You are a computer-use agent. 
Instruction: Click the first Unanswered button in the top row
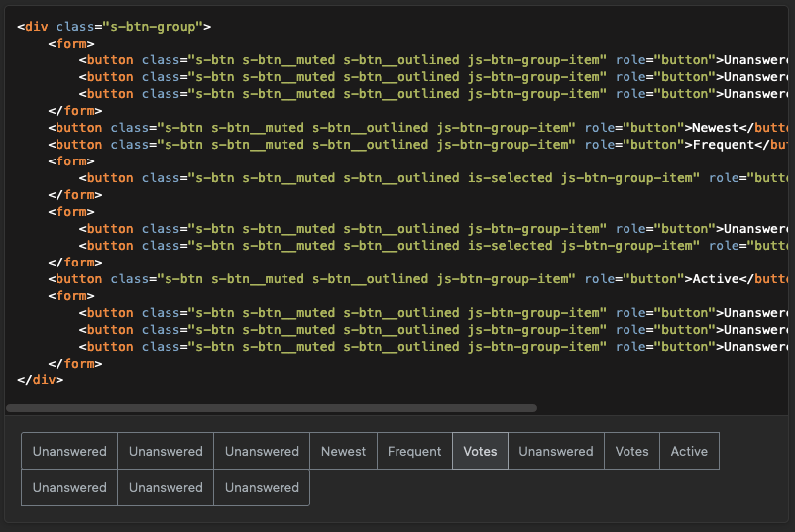pos(69,451)
